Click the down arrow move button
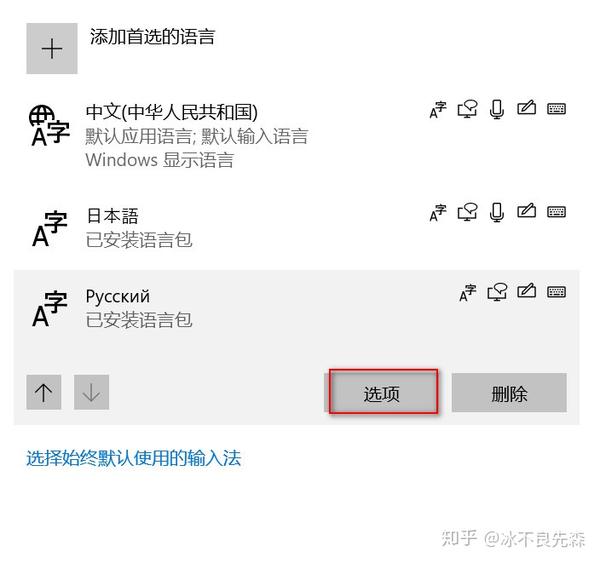600x563 pixels. pyautogui.click(x=91, y=392)
